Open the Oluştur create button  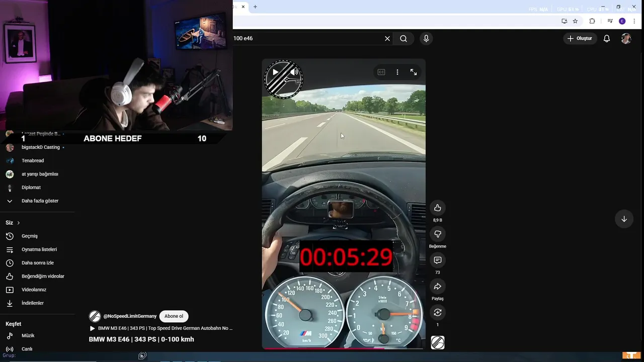click(x=580, y=38)
